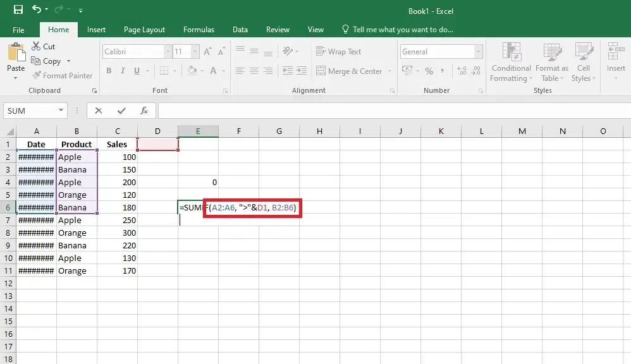Open Merge & Center dropdown arrow
This screenshot has height=364, width=631.
tap(389, 71)
